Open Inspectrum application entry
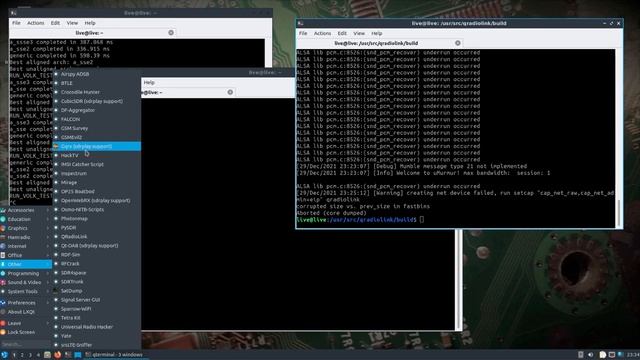 [x=96, y=173]
